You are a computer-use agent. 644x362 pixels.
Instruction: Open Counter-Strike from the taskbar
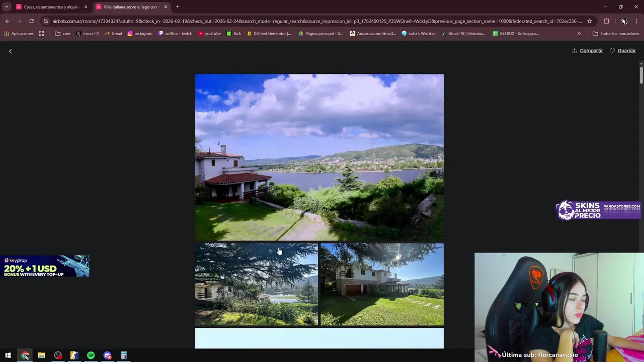pos(74,355)
